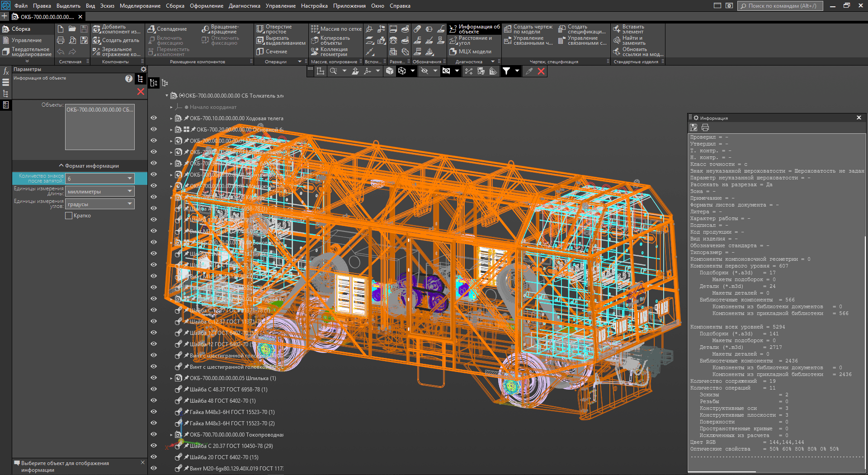Screen dimensions: 868x475
Task: Toggle visibility of Шайба 48 ГОСТ 6402-70
Action: click(x=154, y=400)
